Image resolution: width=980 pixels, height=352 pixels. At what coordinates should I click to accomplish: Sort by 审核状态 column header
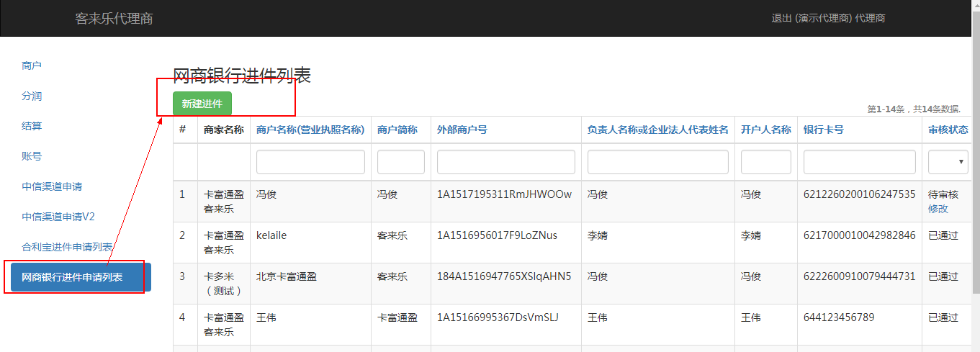948,130
